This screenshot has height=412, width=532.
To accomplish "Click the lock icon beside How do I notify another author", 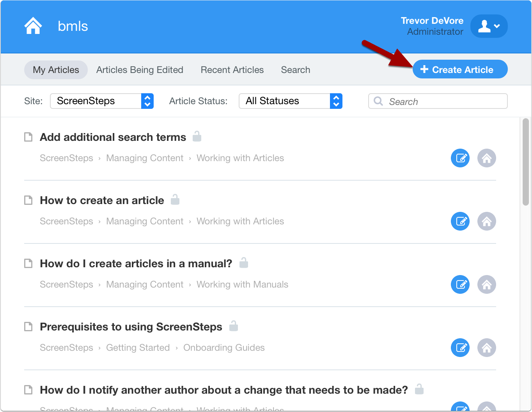I will click(419, 389).
